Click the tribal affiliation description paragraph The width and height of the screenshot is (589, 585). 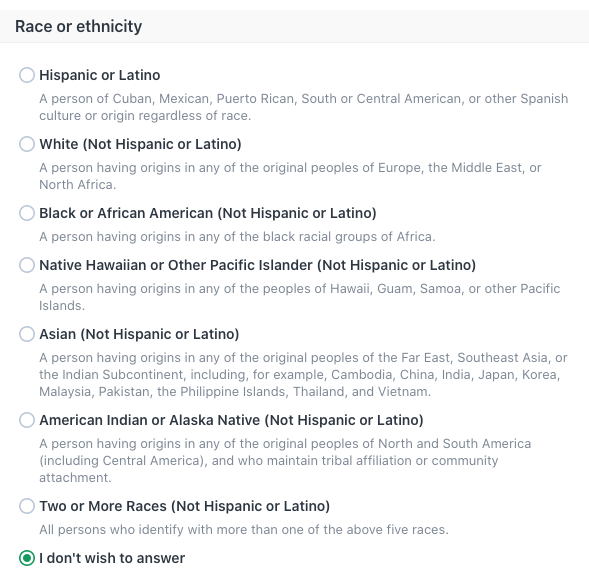pyautogui.click(x=285, y=461)
